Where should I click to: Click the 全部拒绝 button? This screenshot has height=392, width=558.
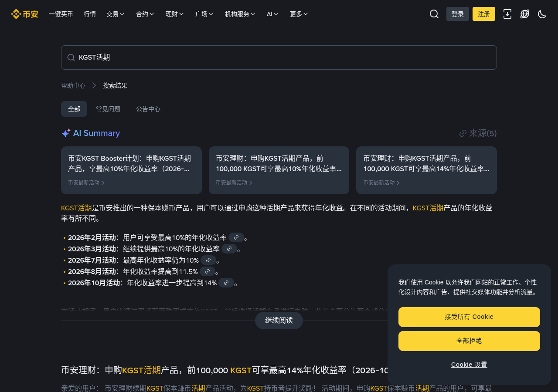click(x=469, y=341)
